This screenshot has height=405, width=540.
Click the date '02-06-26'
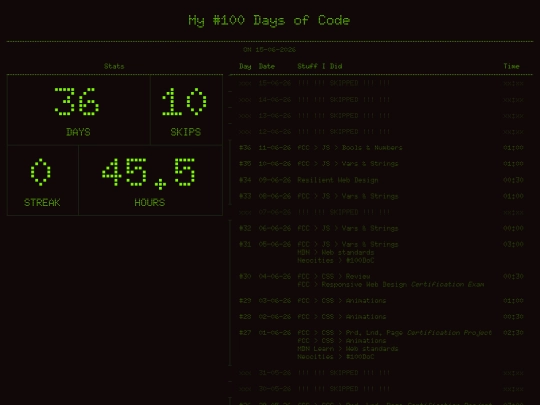pyautogui.click(x=275, y=316)
